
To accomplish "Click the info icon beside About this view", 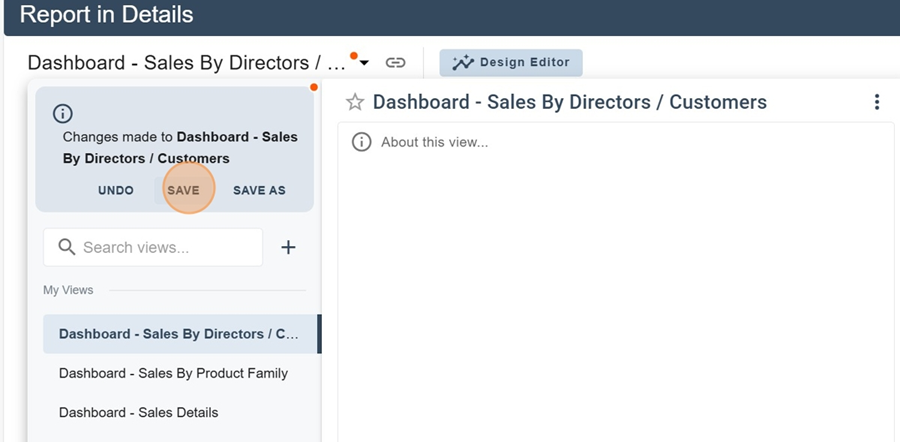I will [x=362, y=142].
